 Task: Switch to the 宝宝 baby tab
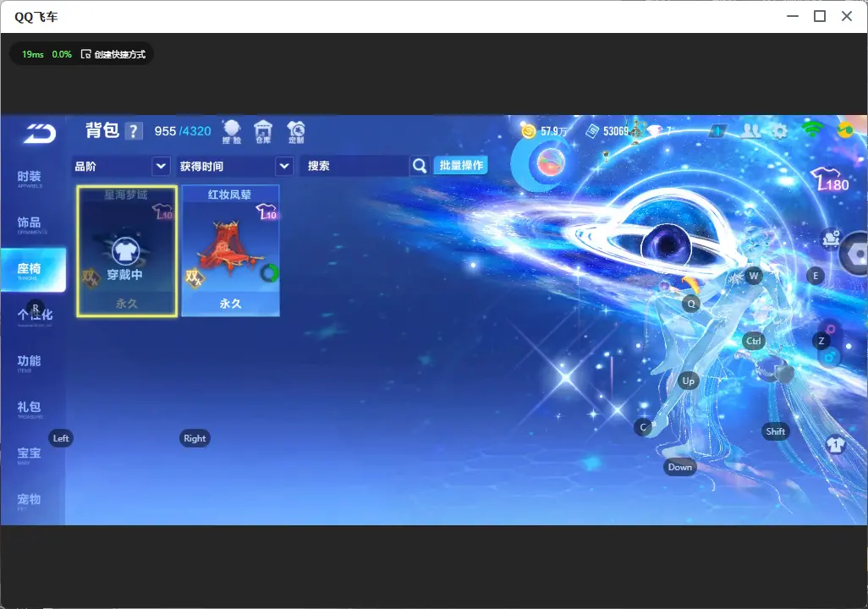(29, 454)
